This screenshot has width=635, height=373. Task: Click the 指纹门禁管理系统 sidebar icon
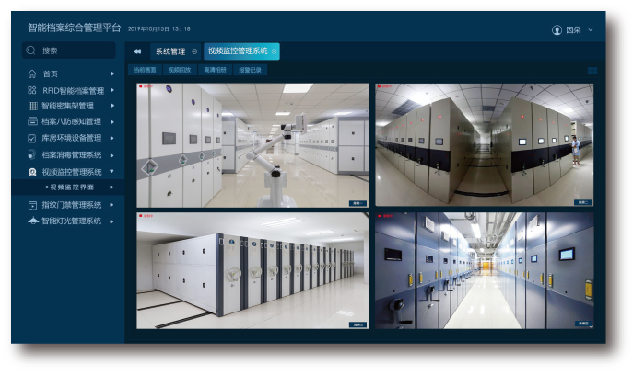pos(33,205)
